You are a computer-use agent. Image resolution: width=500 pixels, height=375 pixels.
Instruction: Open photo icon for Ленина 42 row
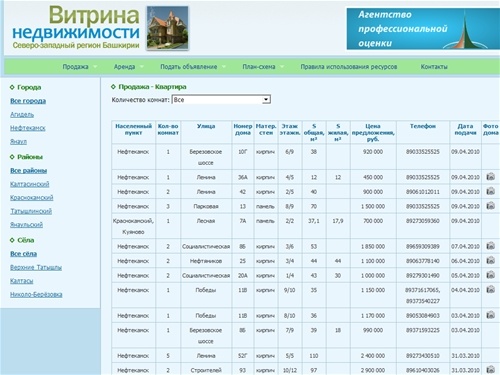pyautogui.click(x=490, y=191)
